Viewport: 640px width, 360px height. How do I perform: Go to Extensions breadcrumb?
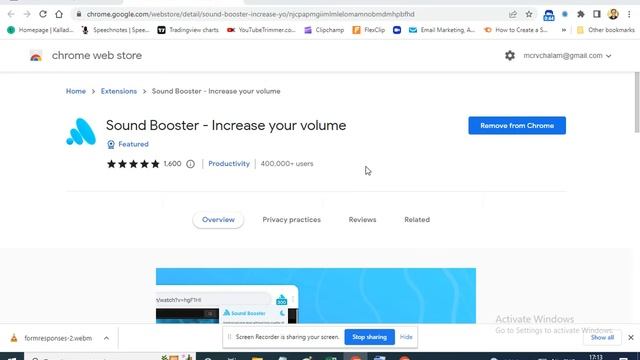coord(119,91)
